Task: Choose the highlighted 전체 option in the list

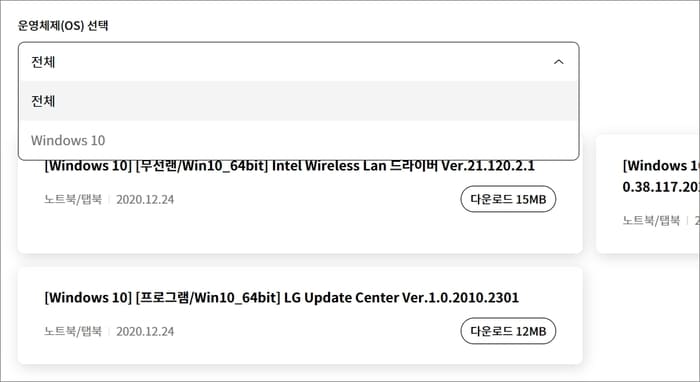Action: pyautogui.click(x=299, y=101)
